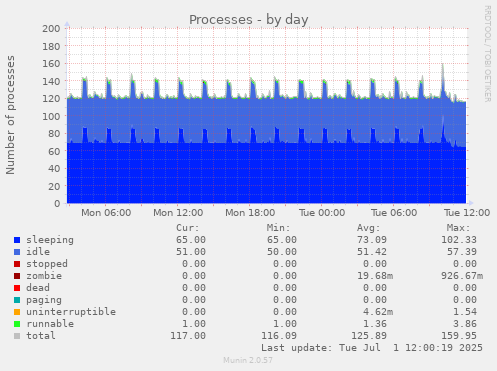
Task: Select the 'sleeping' legend label
Action: (50, 240)
